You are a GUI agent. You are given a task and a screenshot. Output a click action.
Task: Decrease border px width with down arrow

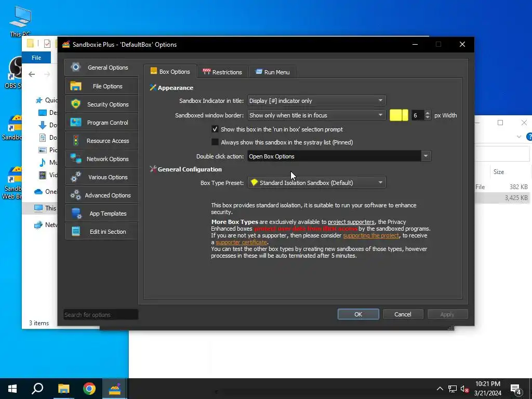coord(428,118)
